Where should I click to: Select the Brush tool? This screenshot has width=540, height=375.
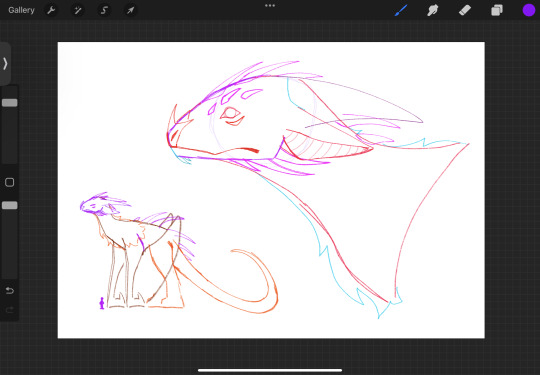401,10
